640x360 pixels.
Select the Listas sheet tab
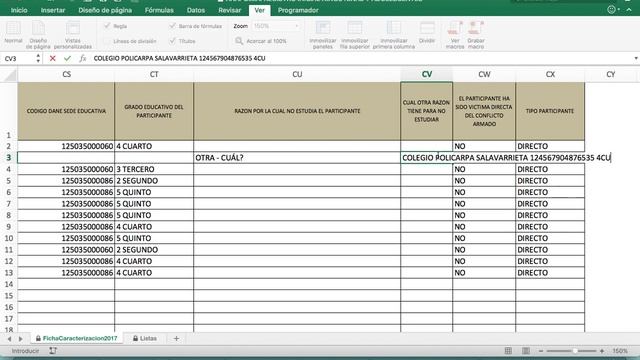(x=145, y=338)
